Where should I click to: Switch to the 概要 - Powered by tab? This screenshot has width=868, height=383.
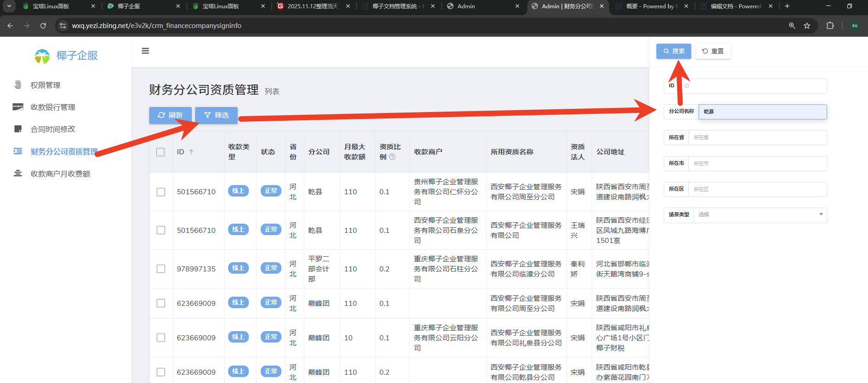coord(652,6)
